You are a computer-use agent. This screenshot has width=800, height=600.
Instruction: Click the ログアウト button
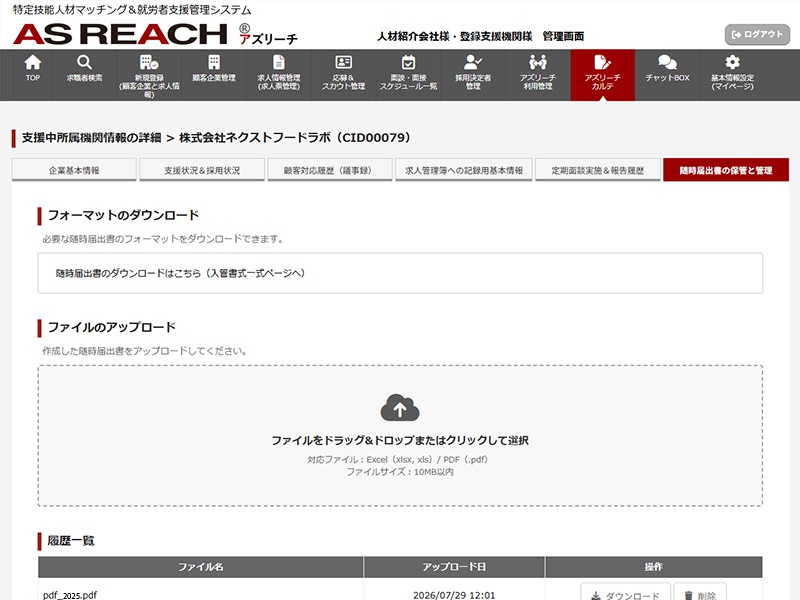757,35
